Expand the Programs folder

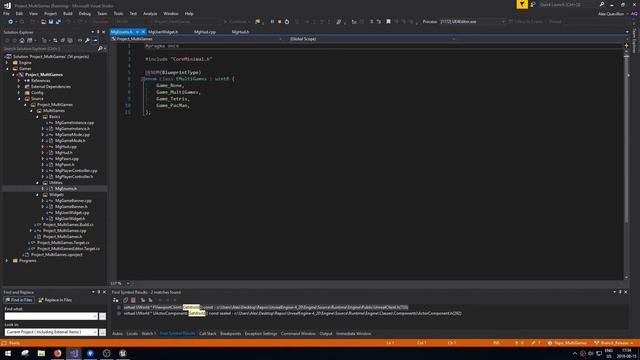pyautogui.click(x=7, y=260)
